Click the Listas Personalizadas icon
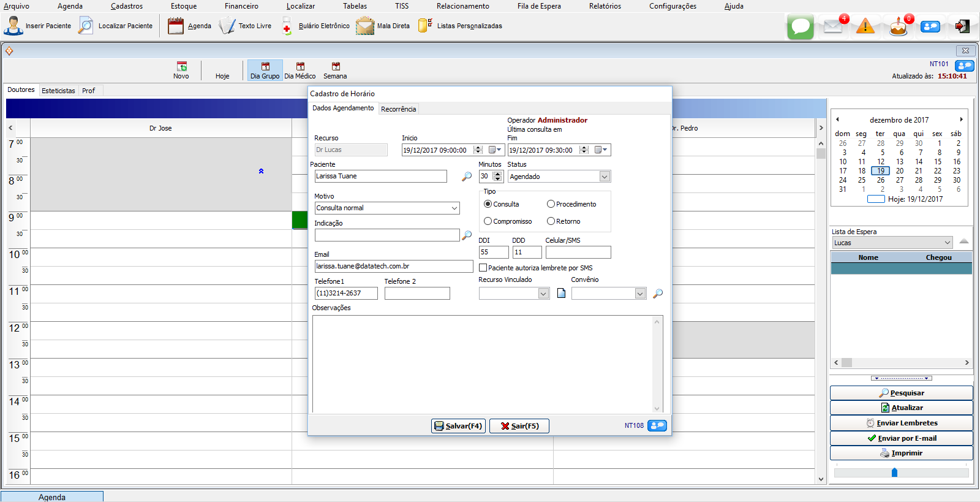 (x=425, y=26)
